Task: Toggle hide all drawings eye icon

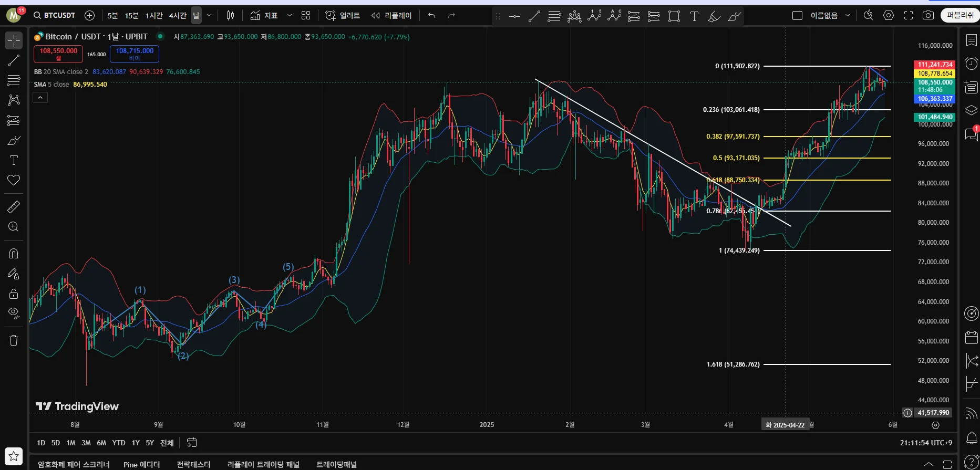Action: tap(14, 314)
